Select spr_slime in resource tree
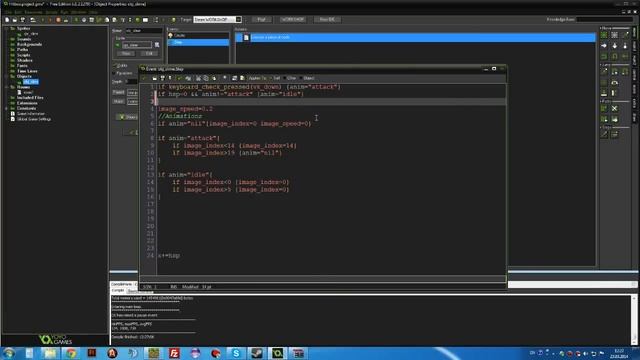The width and height of the screenshot is (640, 360). coord(31,34)
